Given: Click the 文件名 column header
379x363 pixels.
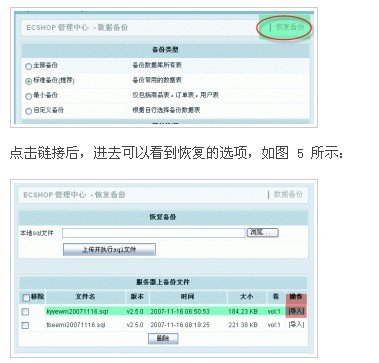Looking at the screenshot, I should point(85,296).
